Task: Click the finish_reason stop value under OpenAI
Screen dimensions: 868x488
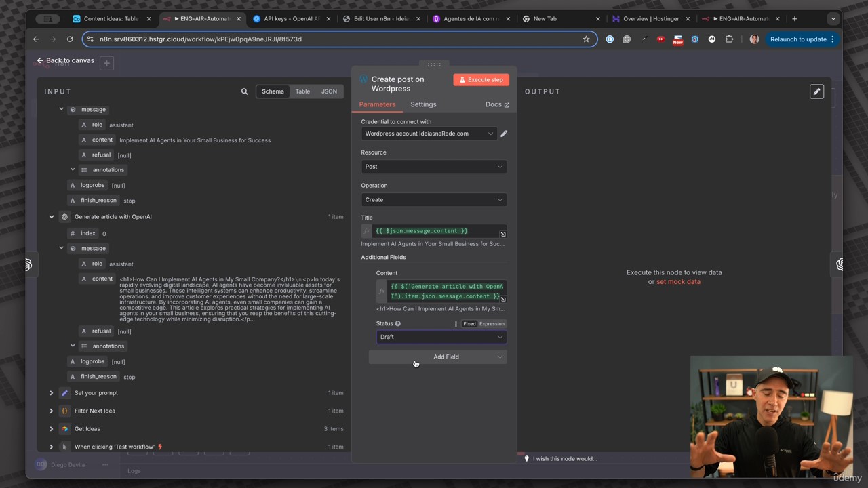Action: pos(130,377)
